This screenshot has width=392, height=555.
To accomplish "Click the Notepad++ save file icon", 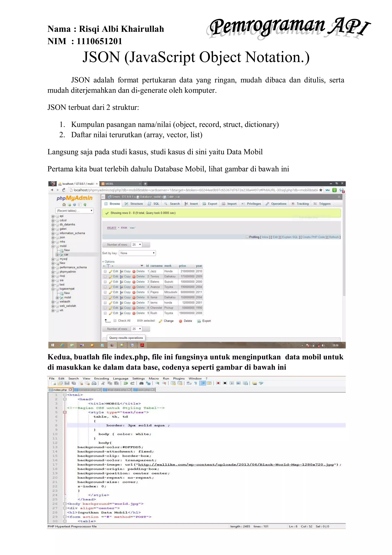I will [67, 383].
